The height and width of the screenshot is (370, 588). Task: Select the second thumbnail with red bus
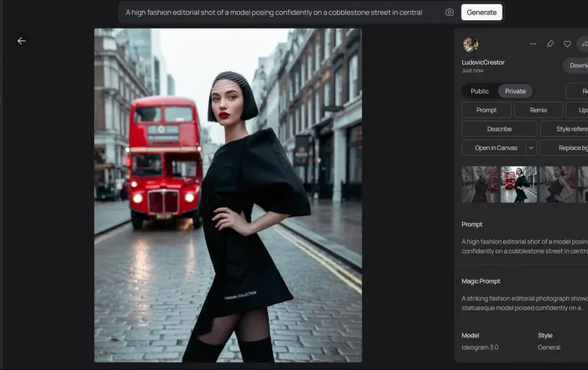pos(519,185)
